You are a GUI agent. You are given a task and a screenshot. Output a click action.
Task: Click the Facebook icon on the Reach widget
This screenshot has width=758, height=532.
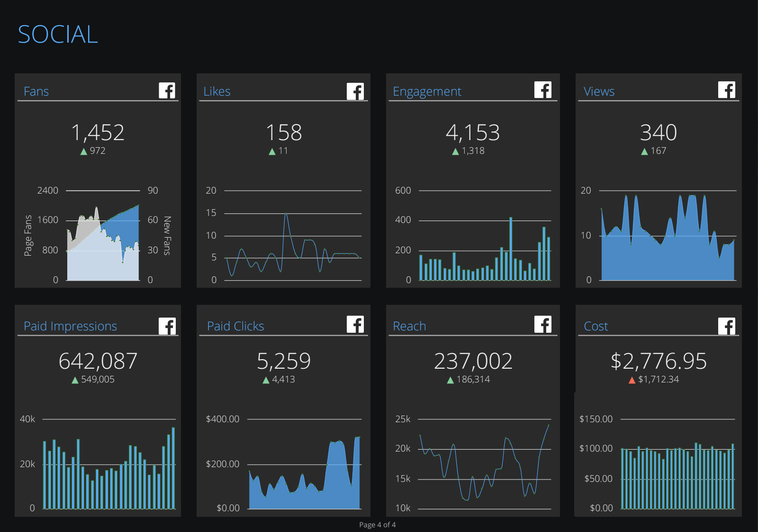pyautogui.click(x=543, y=325)
